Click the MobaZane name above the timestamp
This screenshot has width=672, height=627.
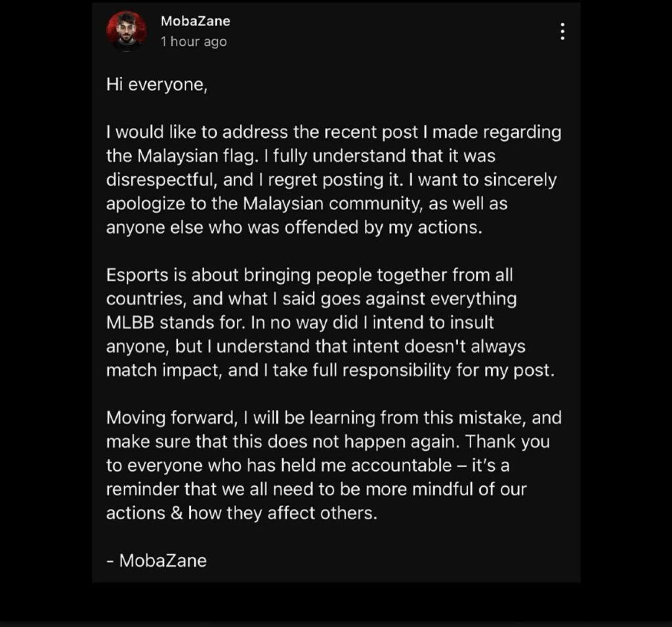pos(195,20)
